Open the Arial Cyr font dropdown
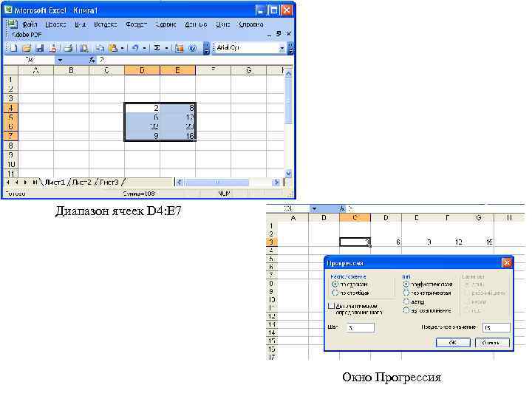Screen dimensions: 532x399 point(282,48)
